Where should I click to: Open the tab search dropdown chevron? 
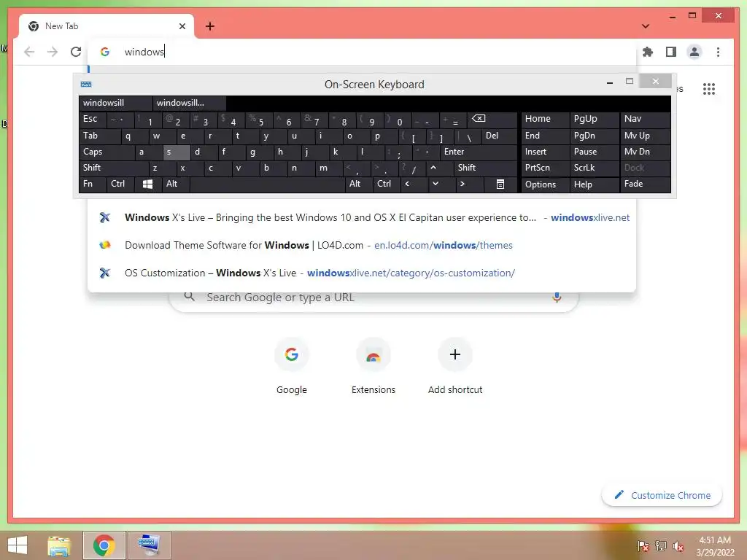646,26
